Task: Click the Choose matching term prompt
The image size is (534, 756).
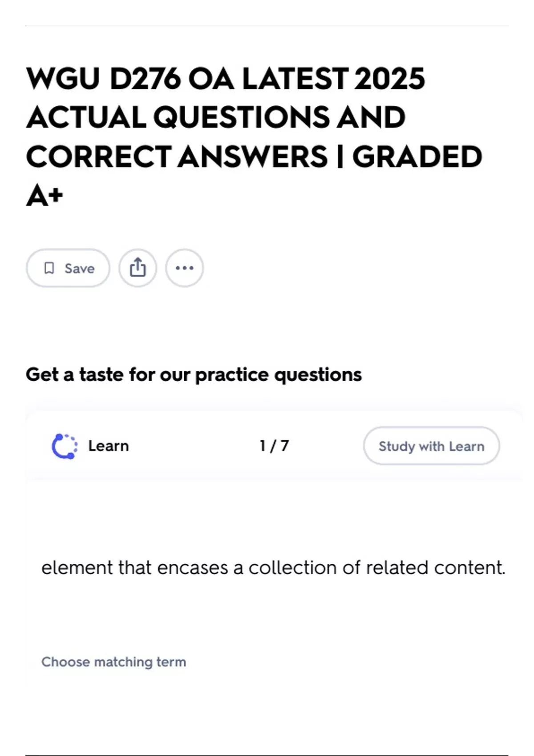Action: point(113,662)
